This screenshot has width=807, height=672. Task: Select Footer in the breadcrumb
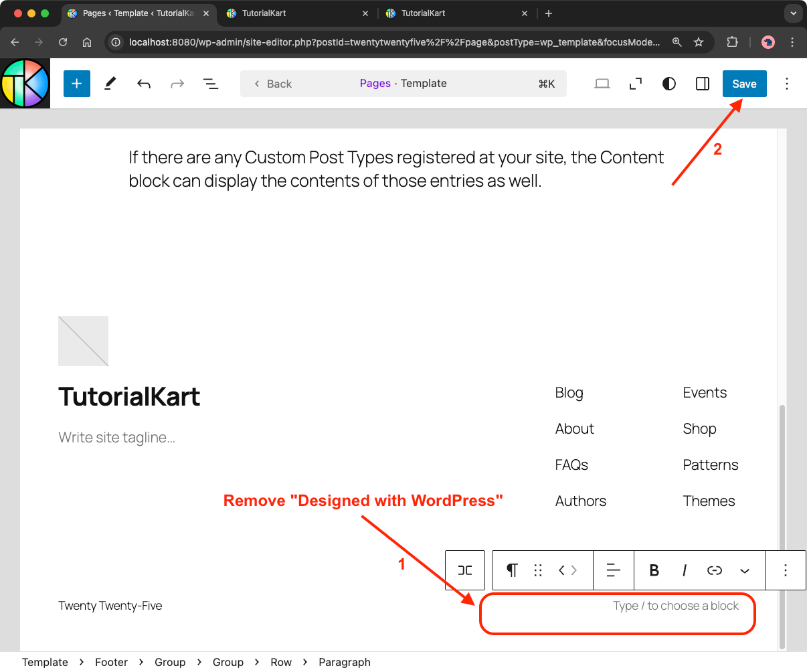pyautogui.click(x=111, y=662)
